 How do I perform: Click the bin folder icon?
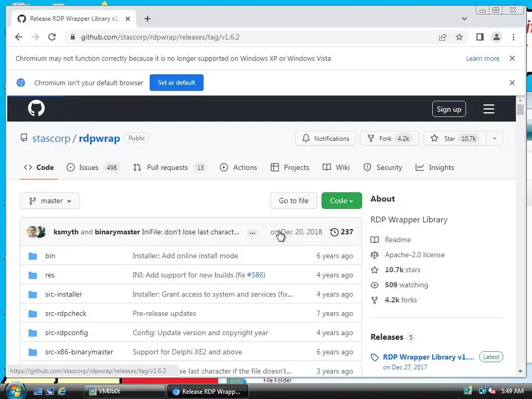(33, 256)
